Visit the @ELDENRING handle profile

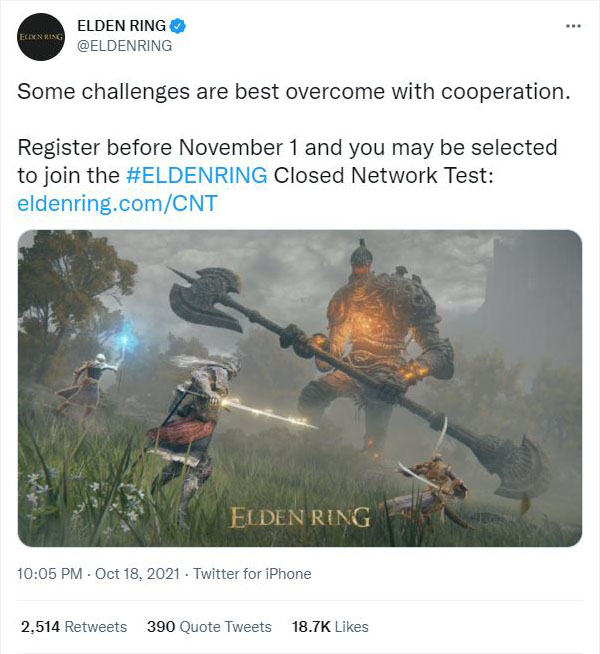(124, 45)
